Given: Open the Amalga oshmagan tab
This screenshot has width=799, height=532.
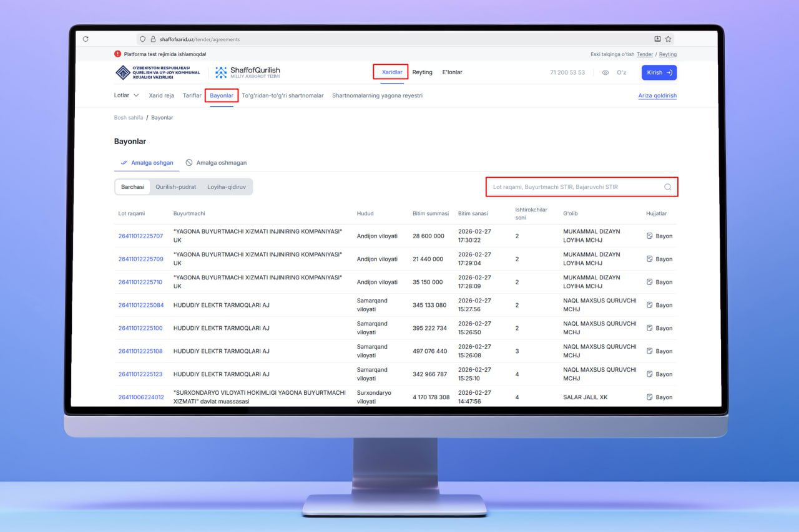Looking at the screenshot, I should pyautogui.click(x=216, y=163).
